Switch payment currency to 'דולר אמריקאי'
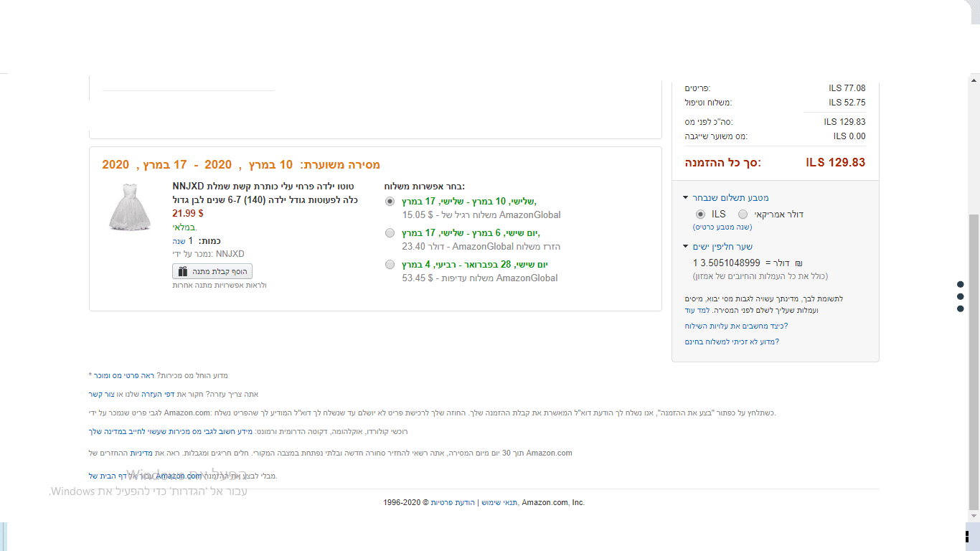 pyautogui.click(x=743, y=215)
